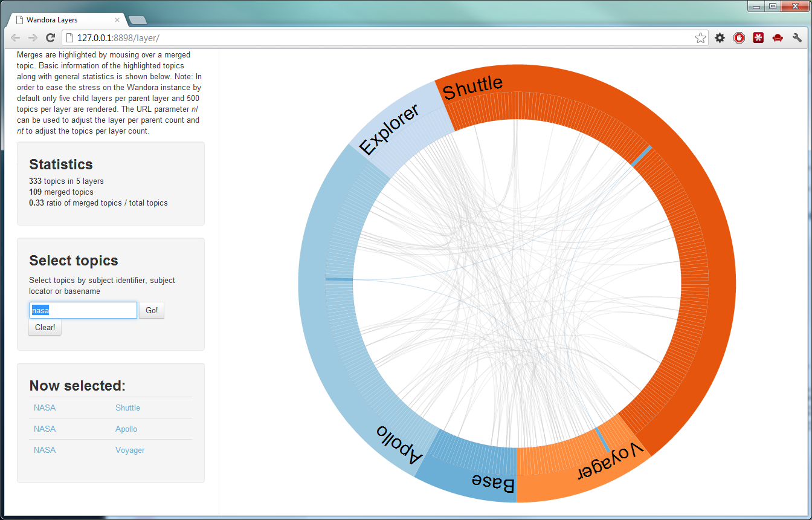Image resolution: width=812 pixels, height=520 pixels.
Task: Open the wrench browser menu
Action: (x=797, y=38)
